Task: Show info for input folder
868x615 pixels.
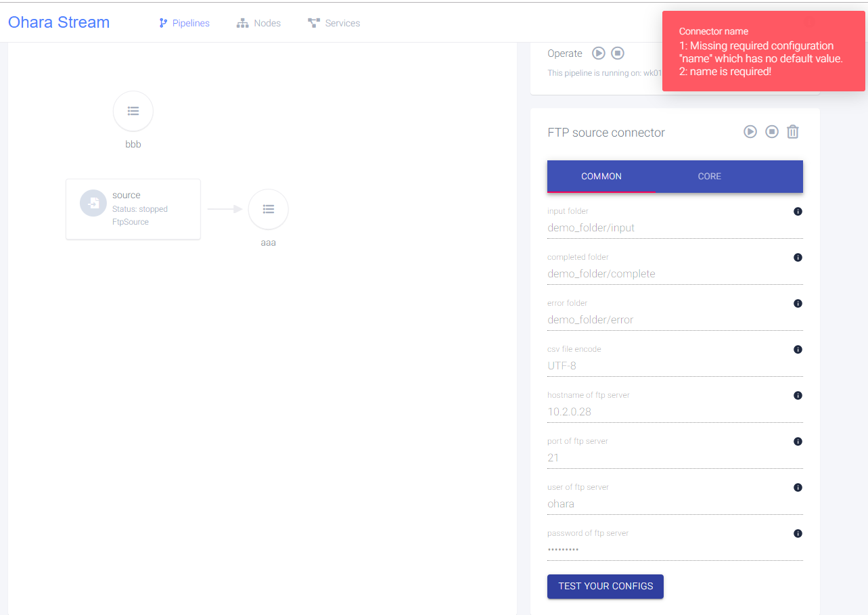Action: pos(798,212)
